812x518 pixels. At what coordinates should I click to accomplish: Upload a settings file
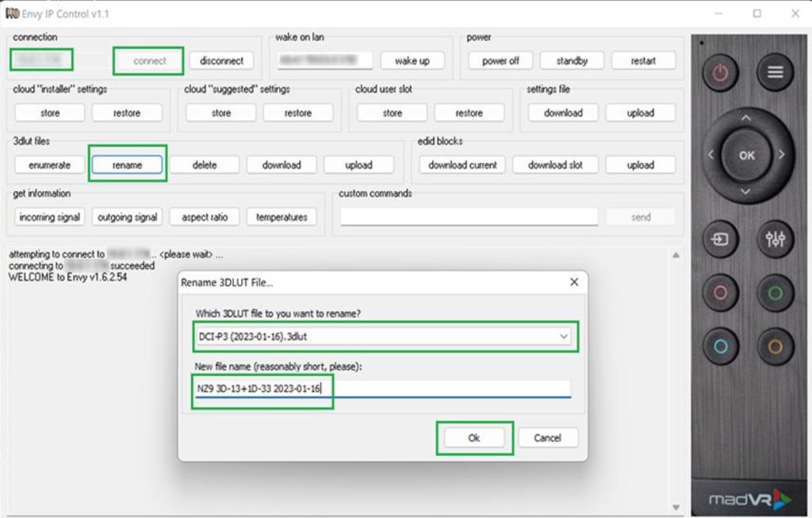pyautogui.click(x=641, y=113)
